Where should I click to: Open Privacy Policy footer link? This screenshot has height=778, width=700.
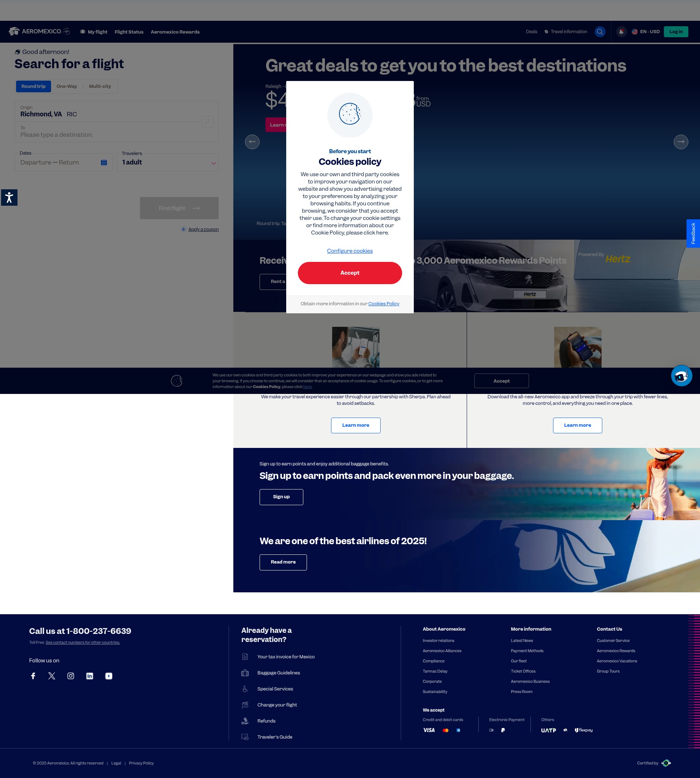[x=141, y=763]
